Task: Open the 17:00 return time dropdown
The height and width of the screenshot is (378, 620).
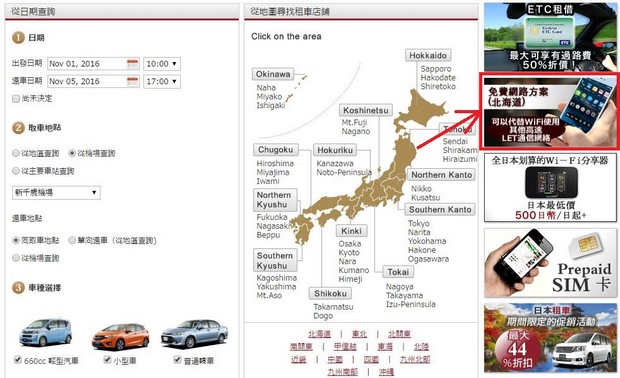Action: click(x=162, y=81)
